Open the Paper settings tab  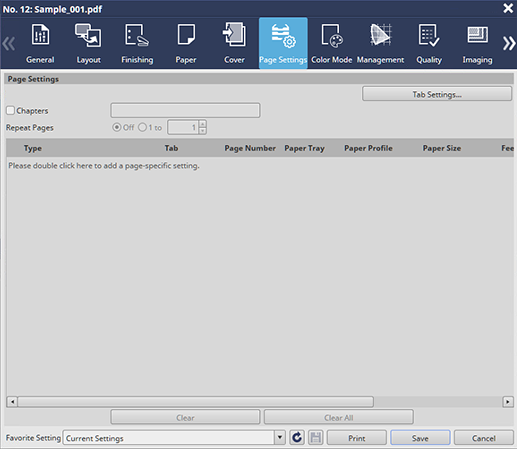pyautogui.click(x=186, y=43)
